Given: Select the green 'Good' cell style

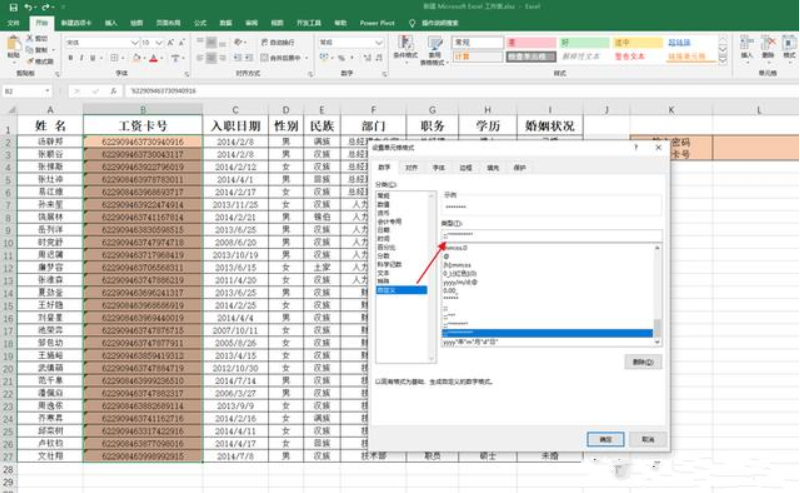Looking at the screenshot, I should [584, 42].
